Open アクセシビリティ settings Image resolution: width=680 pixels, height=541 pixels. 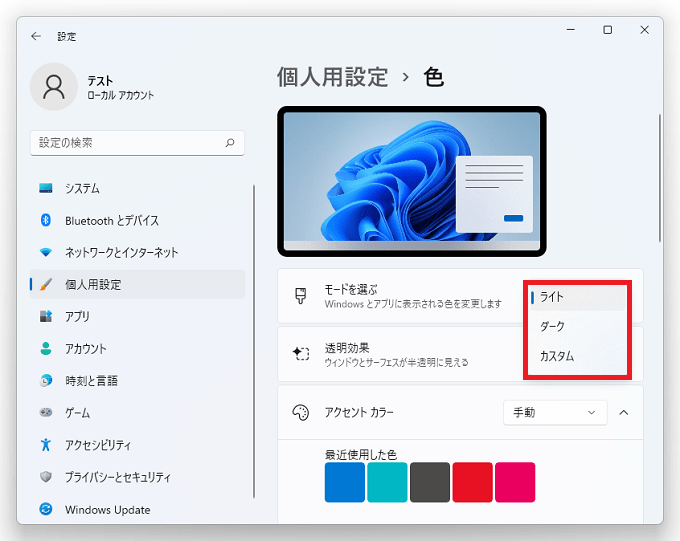[x=137, y=445]
